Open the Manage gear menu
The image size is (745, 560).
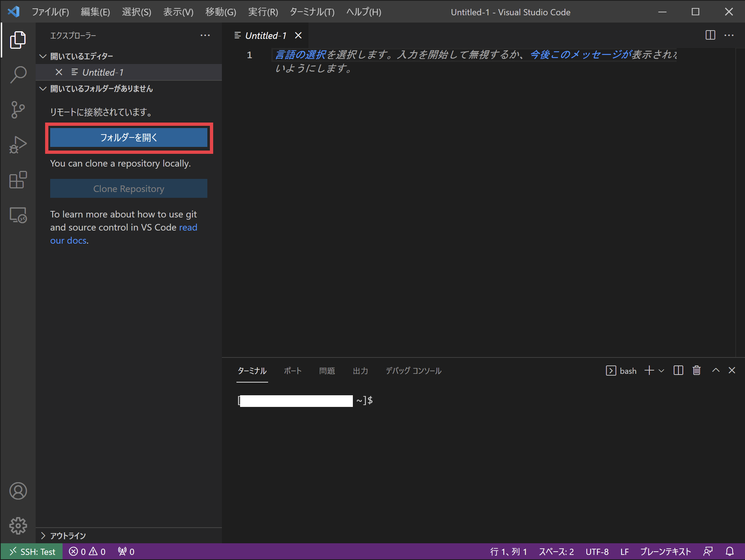(x=18, y=526)
